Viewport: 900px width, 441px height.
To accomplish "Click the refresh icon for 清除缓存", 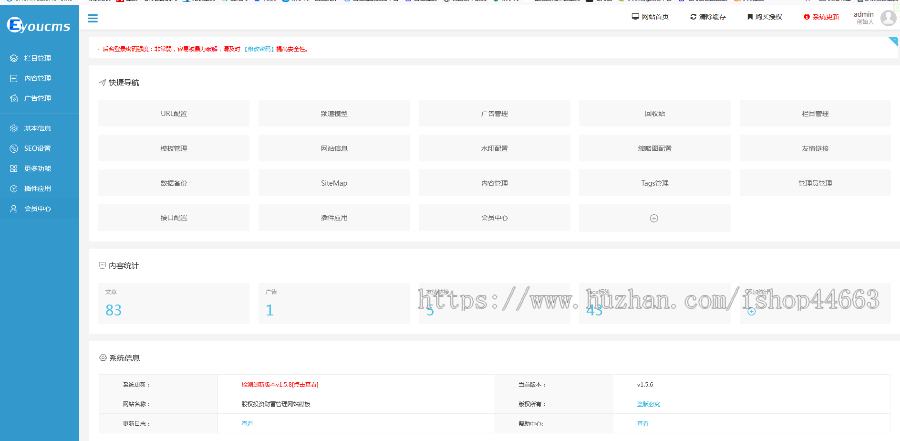I will tap(693, 17).
